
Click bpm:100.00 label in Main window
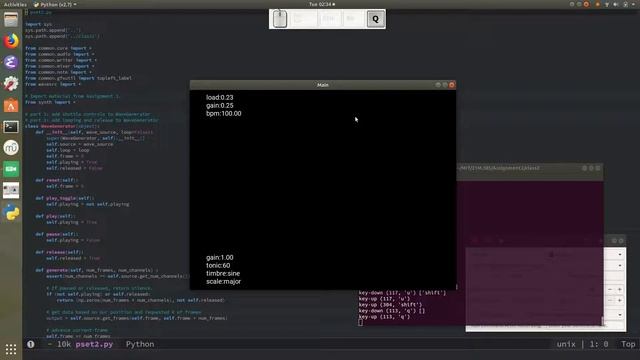click(x=224, y=113)
